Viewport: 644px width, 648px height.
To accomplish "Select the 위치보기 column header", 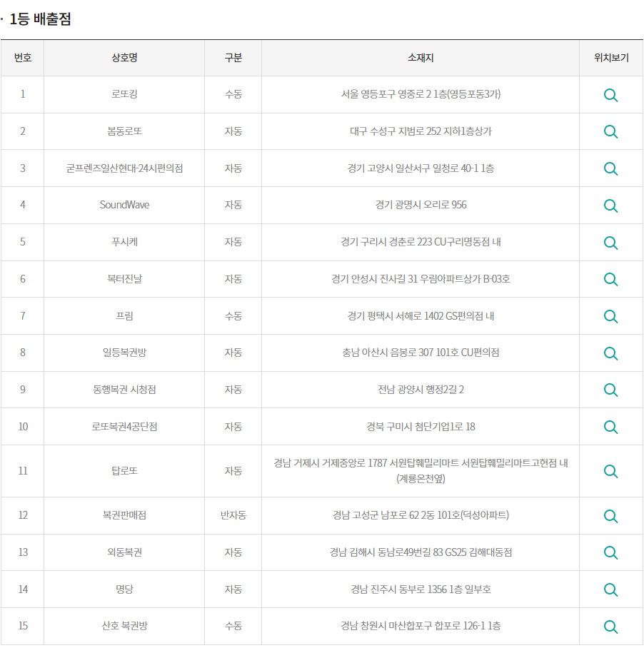I will (611, 58).
